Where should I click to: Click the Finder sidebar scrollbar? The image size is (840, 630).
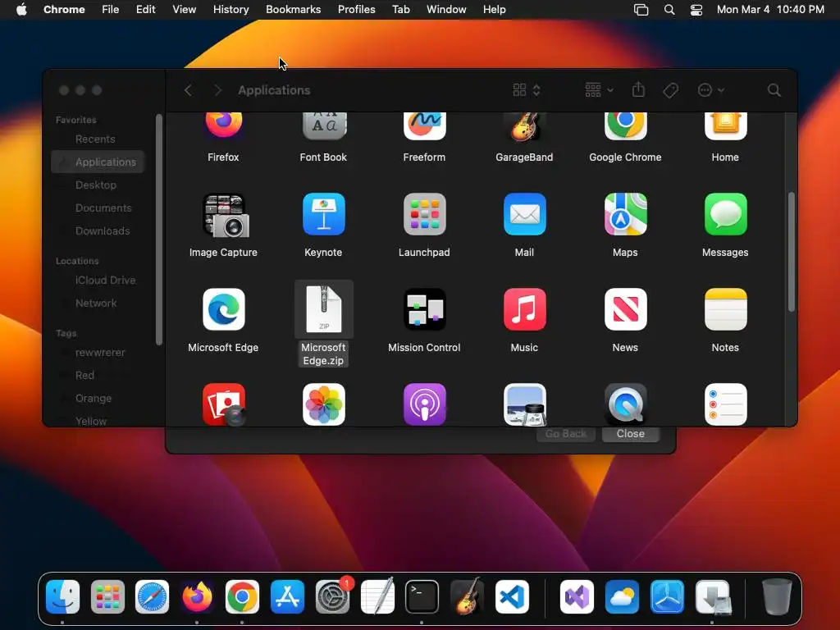[158, 230]
